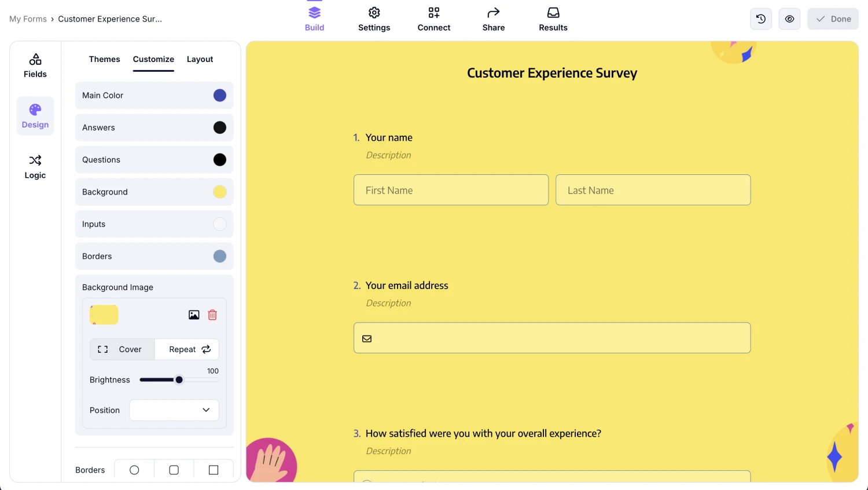Viewport: 868px width, 490px height.
Task: Open the Fields panel
Action: click(35, 65)
